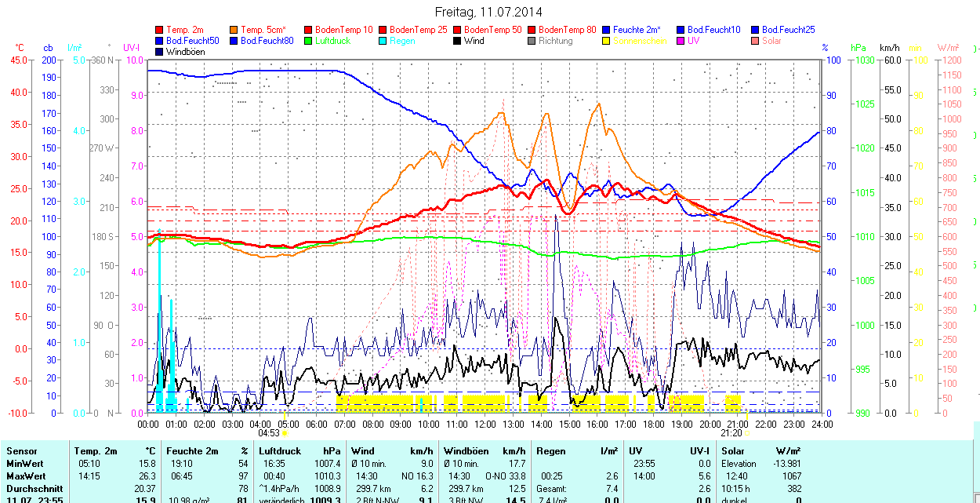This screenshot has height=503, width=980.
Task: Click the Bod.Feucht25 legend label
Action: [788, 30]
